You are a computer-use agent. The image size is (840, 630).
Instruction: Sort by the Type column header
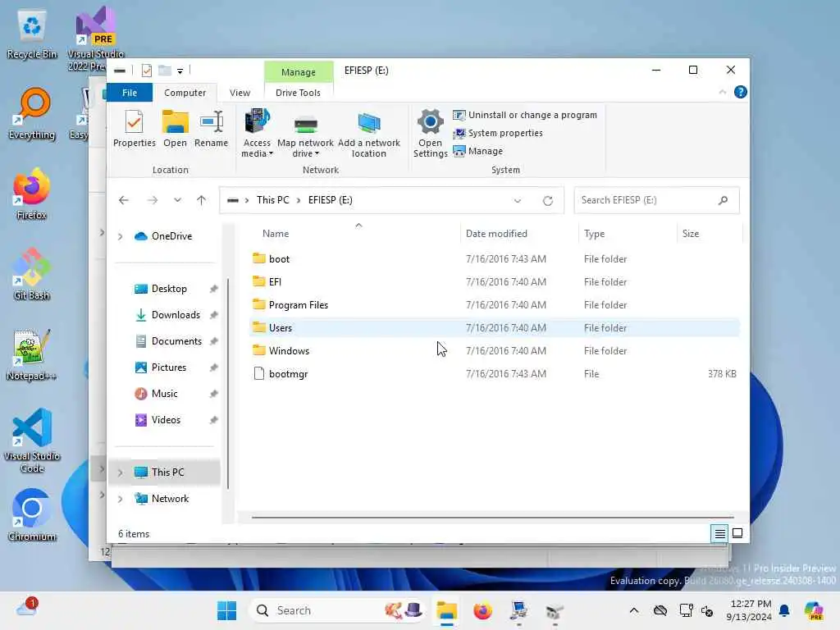[x=594, y=234]
